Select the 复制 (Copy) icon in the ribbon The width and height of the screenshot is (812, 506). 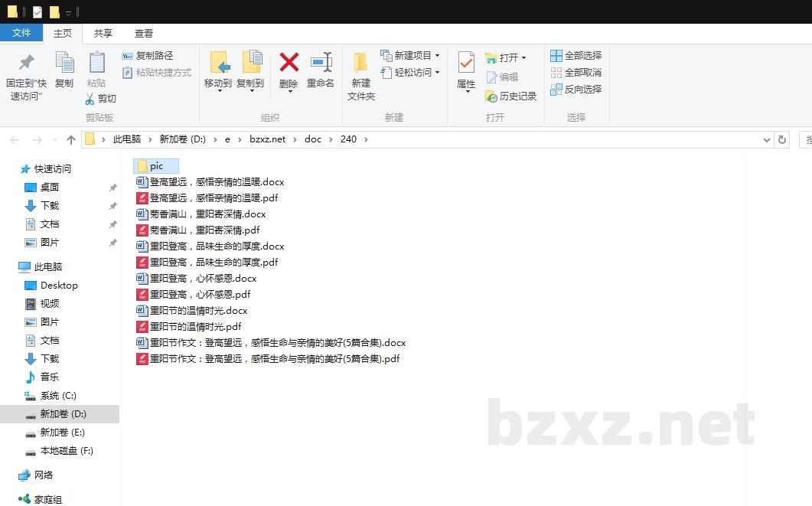coord(64,69)
